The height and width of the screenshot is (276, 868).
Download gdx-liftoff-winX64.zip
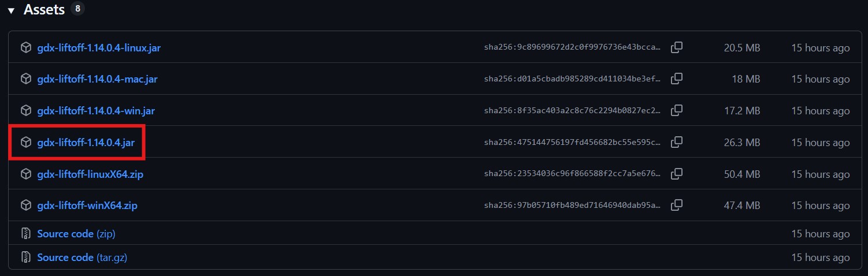(87, 205)
